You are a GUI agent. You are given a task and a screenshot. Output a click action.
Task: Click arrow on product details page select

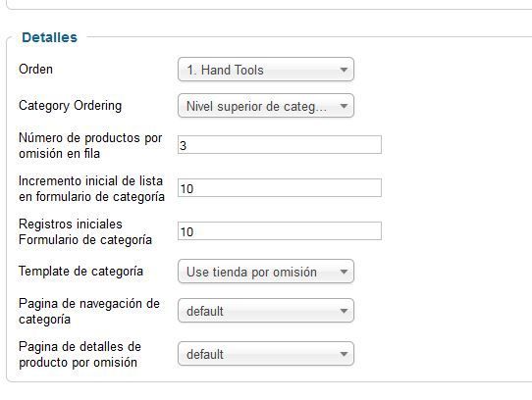click(344, 354)
